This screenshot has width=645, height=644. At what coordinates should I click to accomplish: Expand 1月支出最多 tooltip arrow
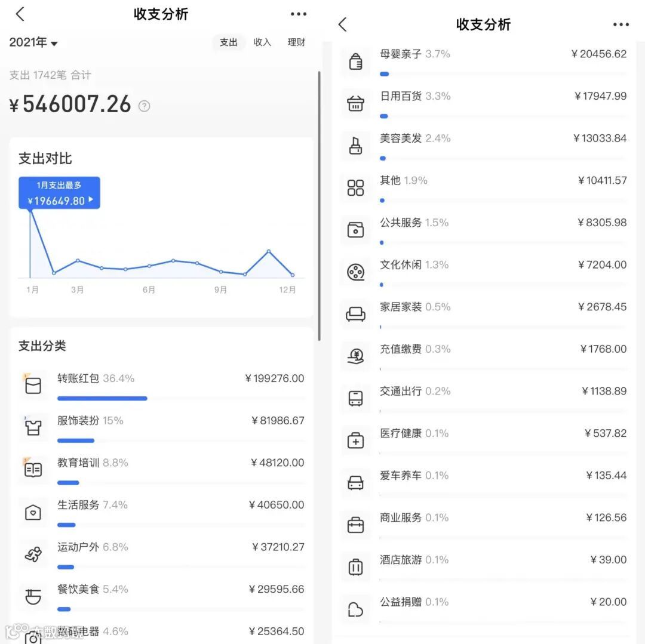pos(91,199)
